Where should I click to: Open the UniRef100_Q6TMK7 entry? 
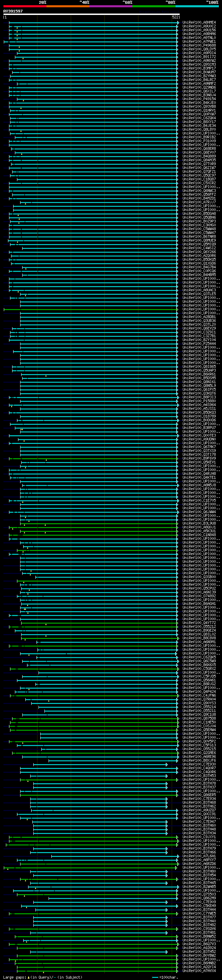tap(199, 447)
